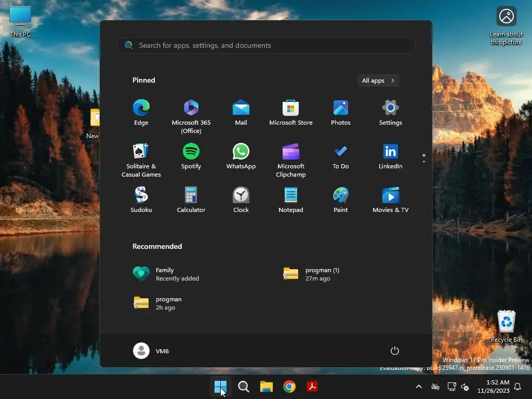532x399 pixels.
Task: Start the Sudoku game
Action: point(141,200)
